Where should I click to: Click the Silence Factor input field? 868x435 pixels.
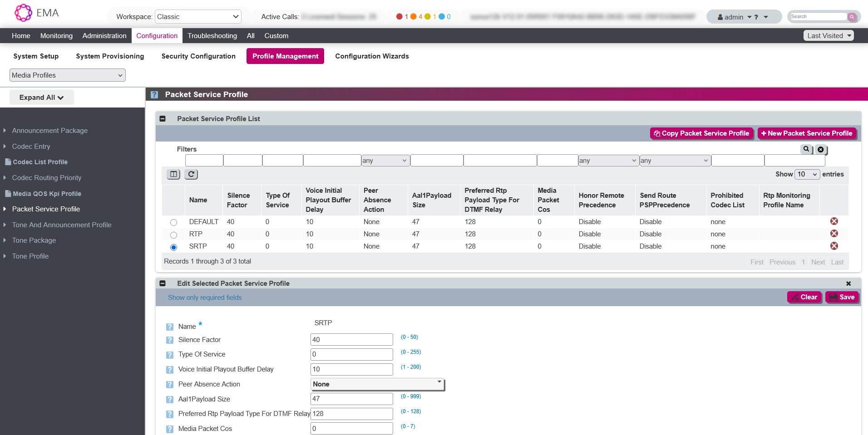click(351, 340)
